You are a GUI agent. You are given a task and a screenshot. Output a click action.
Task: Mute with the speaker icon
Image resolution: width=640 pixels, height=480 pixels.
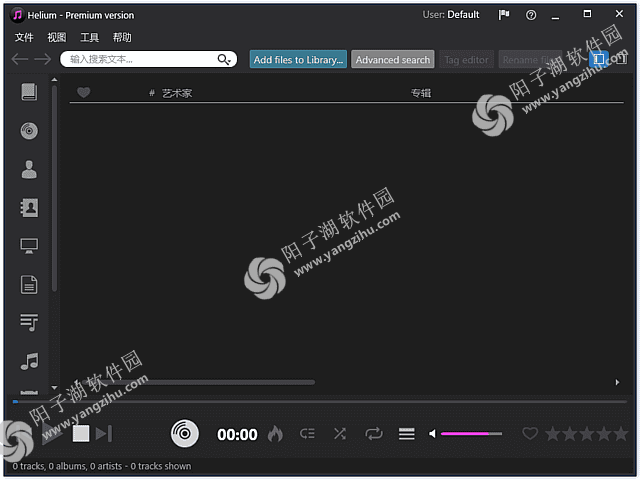click(x=432, y=433)
